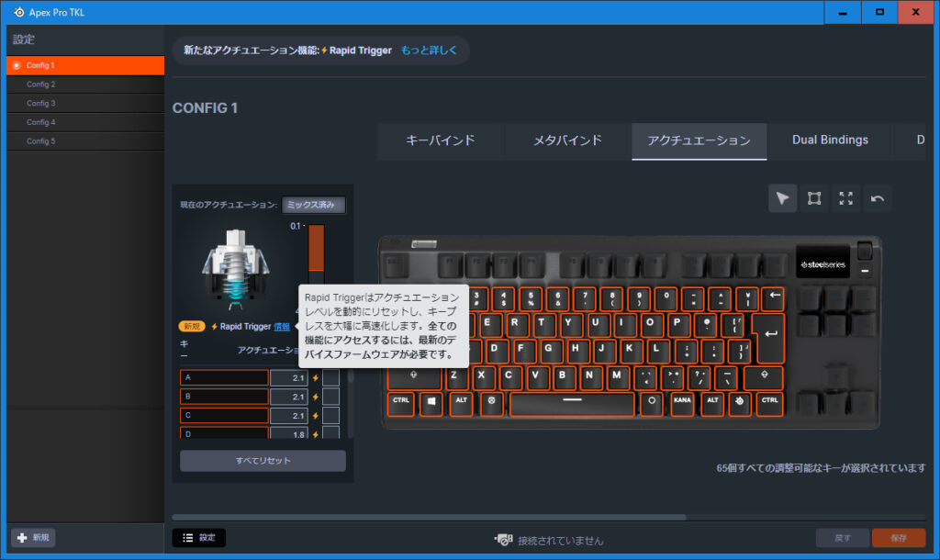Activate the marquee box selection tool
This screenshot has width=940, height=560.
pyautogui.click(x=814, y=198)
